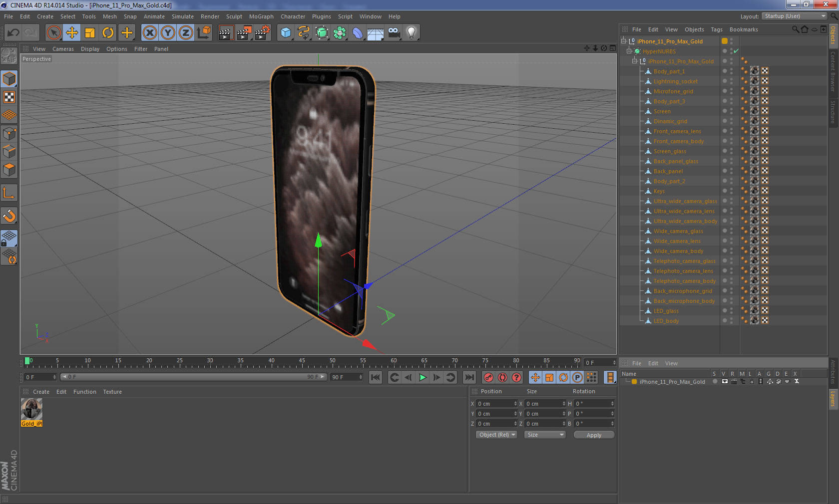Select the Wide_camera_lens object
This screenshot has width=839, height=504.
(x=677, y=241)
